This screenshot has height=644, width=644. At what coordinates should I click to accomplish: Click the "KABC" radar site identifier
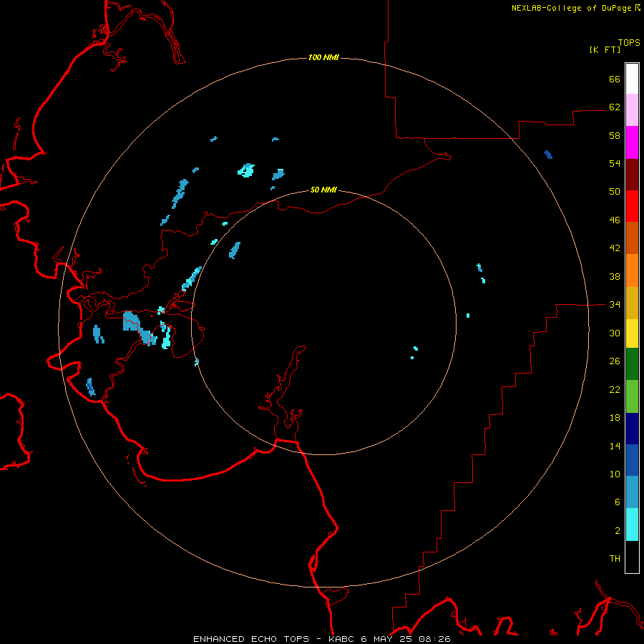tap(342, 639)
